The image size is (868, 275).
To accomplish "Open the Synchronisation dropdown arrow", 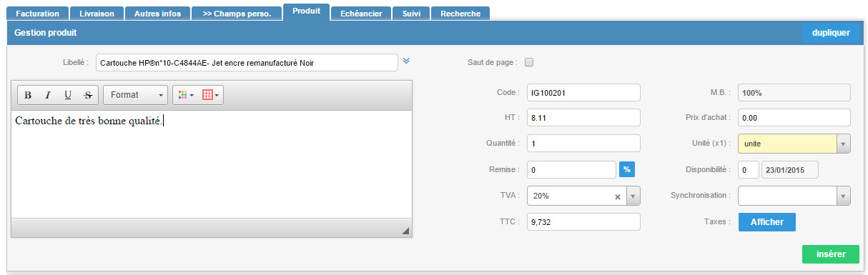I will pos(844,196).
